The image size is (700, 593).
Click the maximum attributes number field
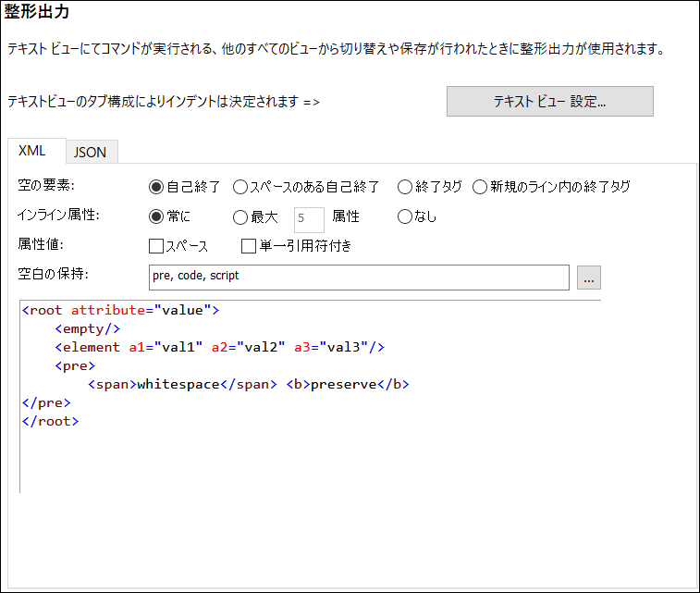pyautogui.click(x=309, y=219)
